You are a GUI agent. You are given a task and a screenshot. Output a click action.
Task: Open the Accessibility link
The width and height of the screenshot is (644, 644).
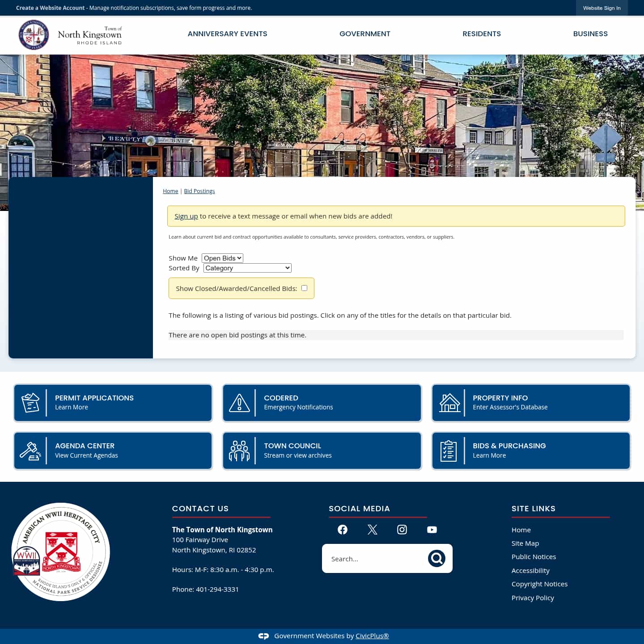click(530, 571)
